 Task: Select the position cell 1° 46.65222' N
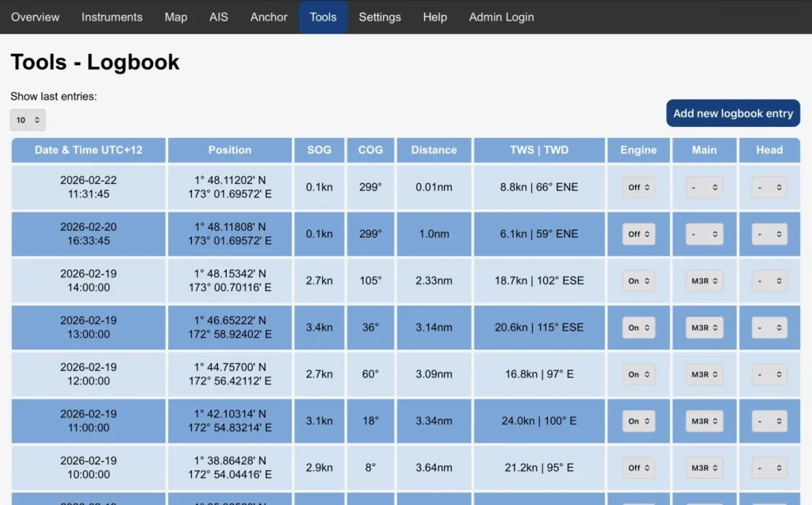point(230,320)
